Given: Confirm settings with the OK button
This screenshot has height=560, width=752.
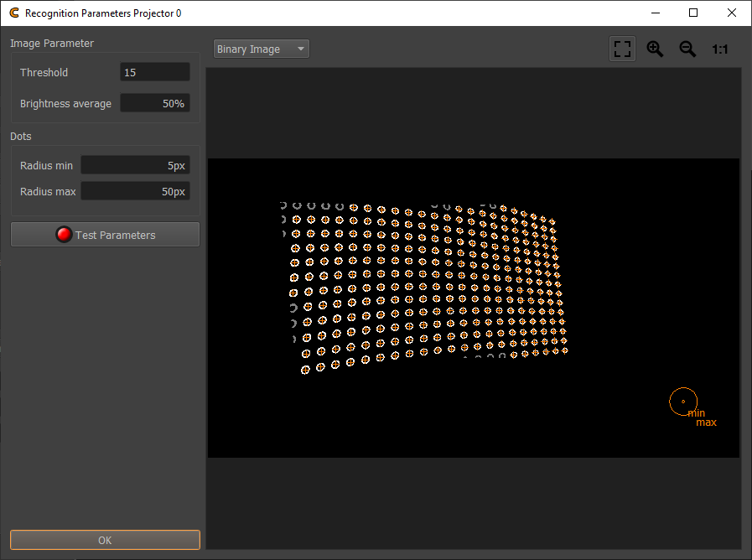Looking at the screenshot, I should (105, 540).
